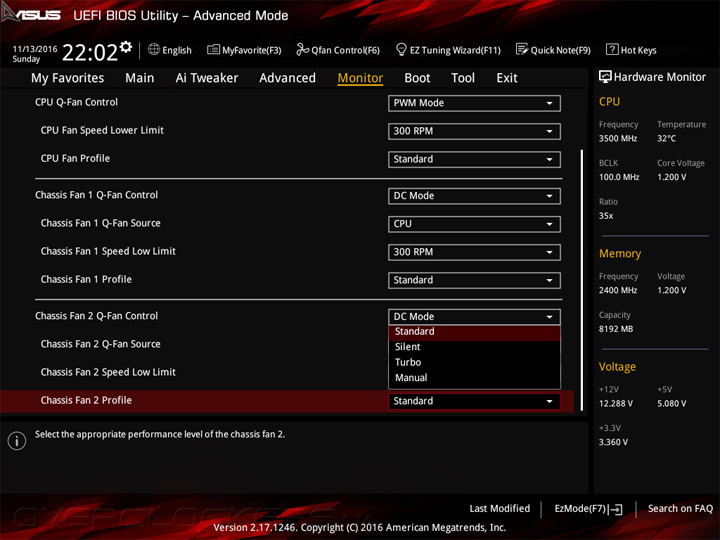
Task: Click the 2400 MHz memory frequency value
Action: (x=618, y=291)
